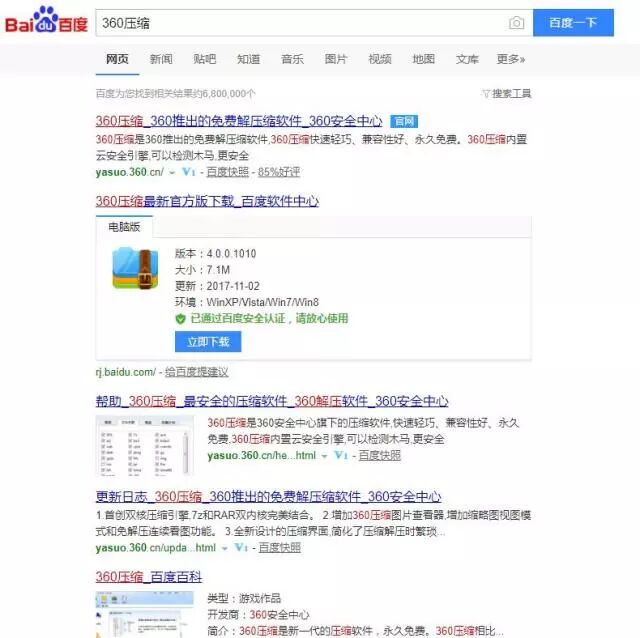Click 开发商：360安全中心 text
The image size is (640, 638).
(x=258, y=615)
